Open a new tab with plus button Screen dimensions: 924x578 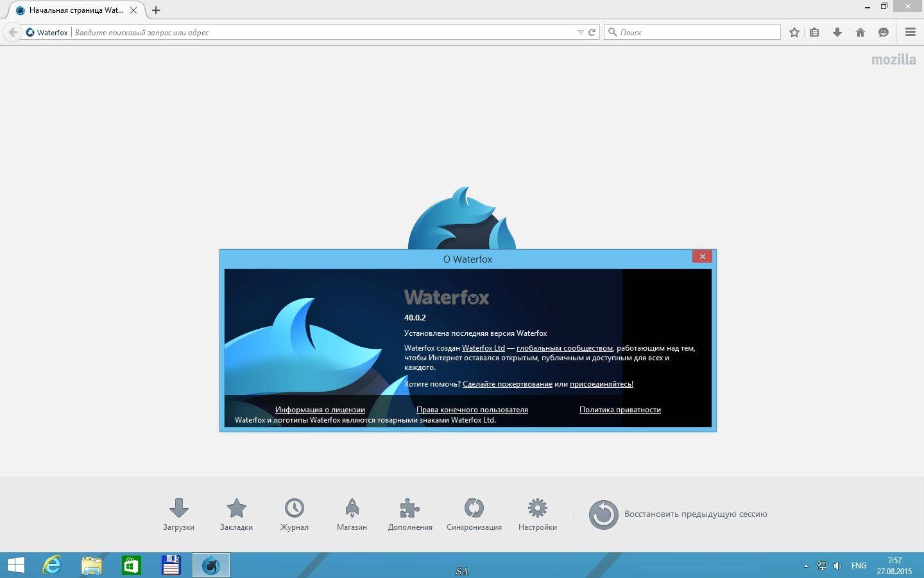[x=156, y=10]
